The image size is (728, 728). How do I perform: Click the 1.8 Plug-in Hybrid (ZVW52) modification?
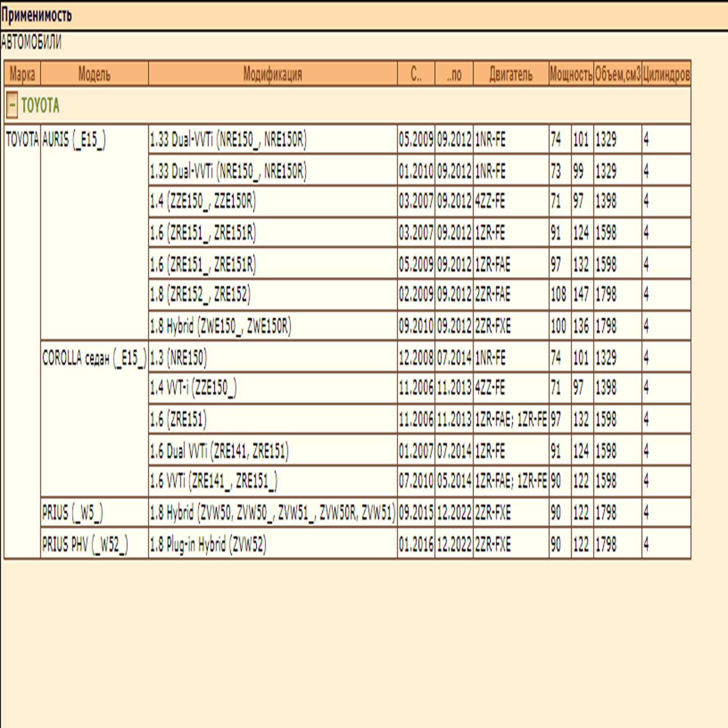[x=208, y=544]
